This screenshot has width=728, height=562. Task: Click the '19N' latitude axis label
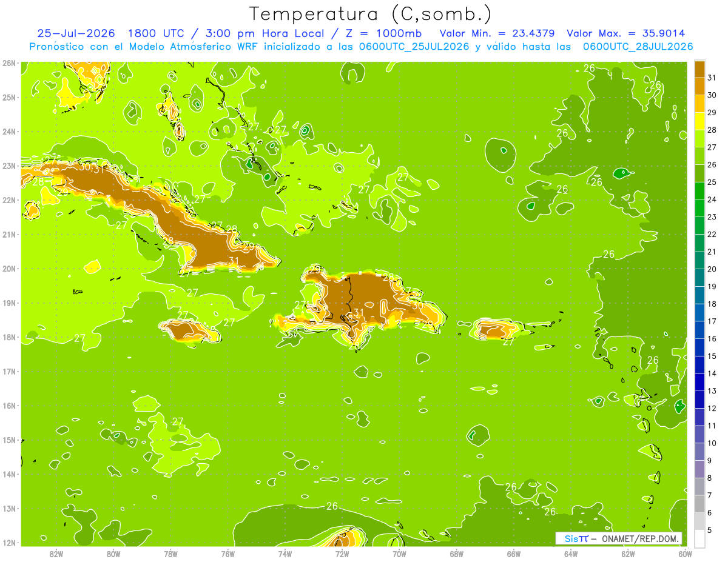click(x=8, y=303)
